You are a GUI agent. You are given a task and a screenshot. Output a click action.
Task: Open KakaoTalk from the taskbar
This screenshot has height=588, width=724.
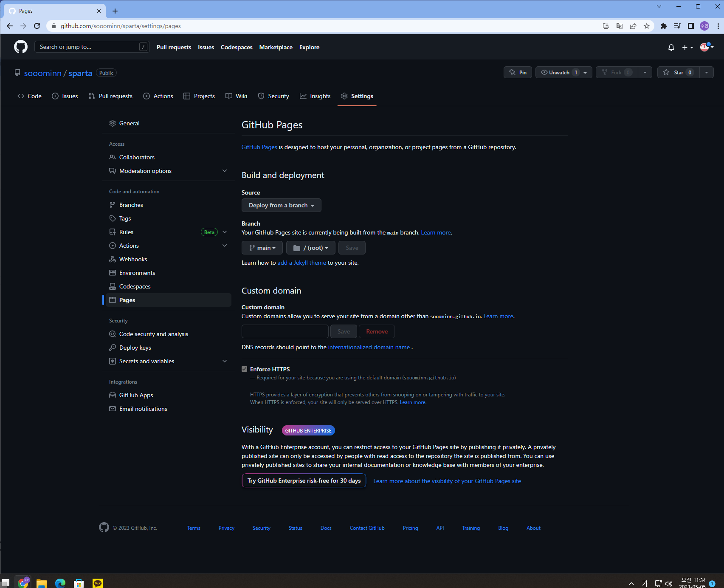point(98,583)
